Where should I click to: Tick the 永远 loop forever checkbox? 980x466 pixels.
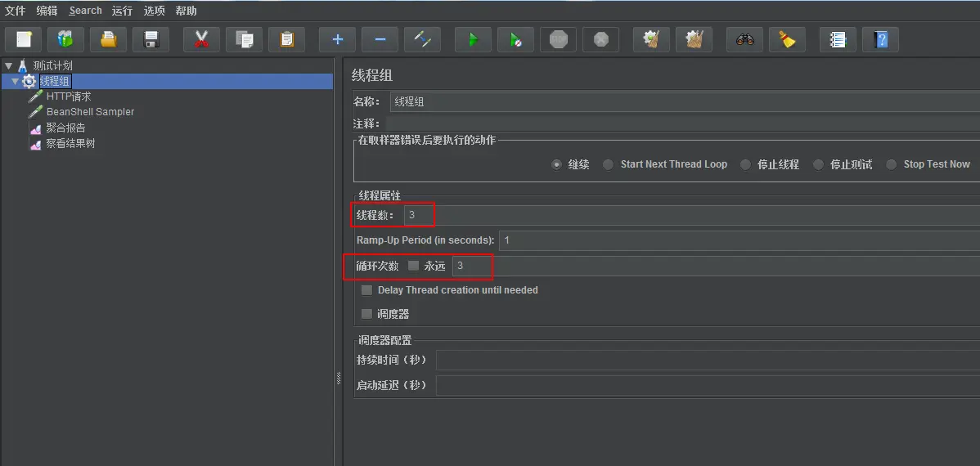click(413, 266)
